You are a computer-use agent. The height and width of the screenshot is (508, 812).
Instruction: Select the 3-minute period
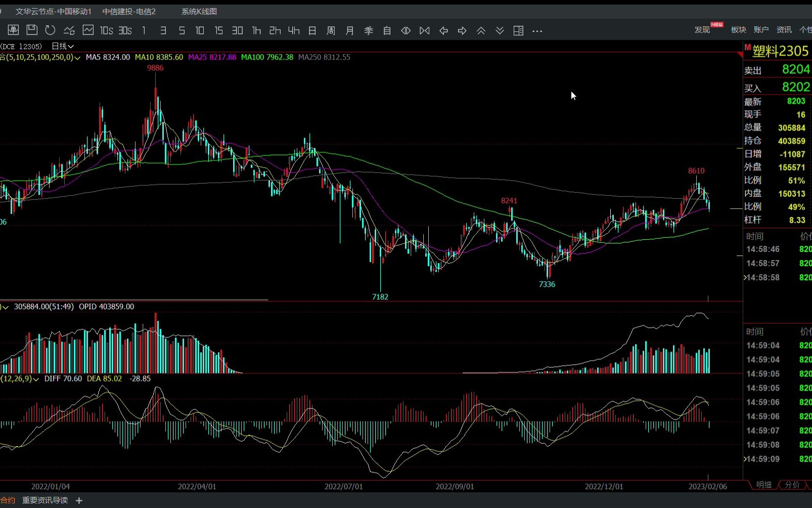click(163, 31)
